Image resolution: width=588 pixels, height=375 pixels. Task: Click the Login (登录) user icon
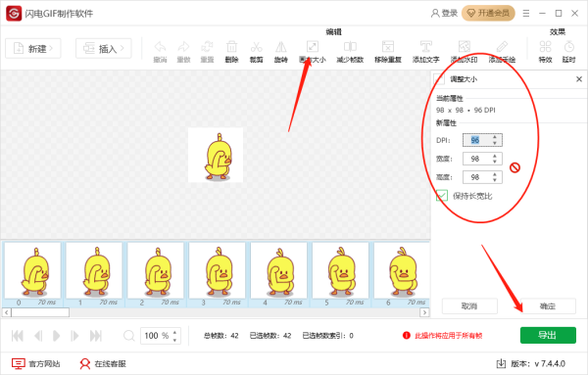435,14
